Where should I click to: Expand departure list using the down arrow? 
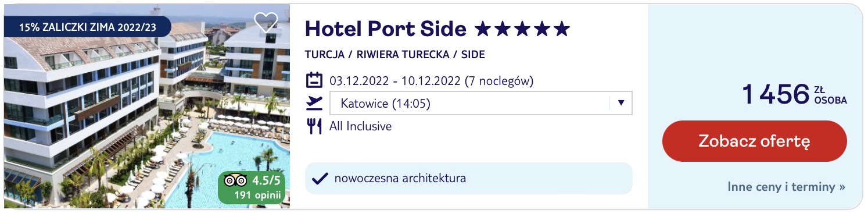pos(620,104)
